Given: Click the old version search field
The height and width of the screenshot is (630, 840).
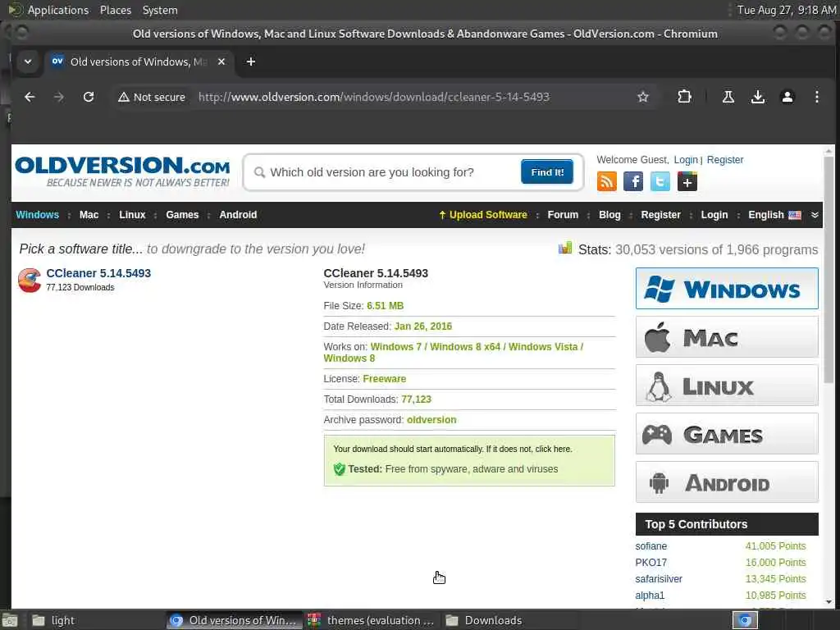Looking at the screenshot, I should click(x=391, y=172).
